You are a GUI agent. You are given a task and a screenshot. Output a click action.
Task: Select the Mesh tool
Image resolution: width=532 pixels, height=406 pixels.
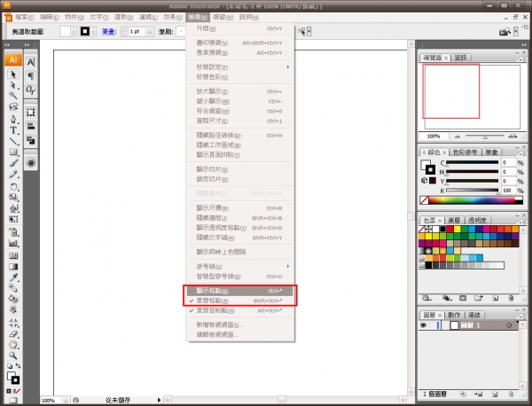(13, 255)
